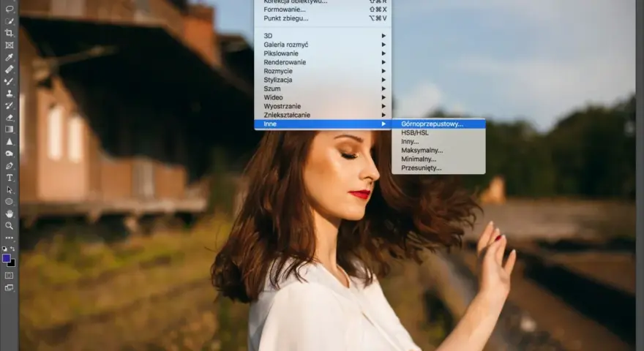The width and height of the screenshot is (644, 351).
Task: Expand the Galeria rozmyć submenu
Action: point(323,45)
